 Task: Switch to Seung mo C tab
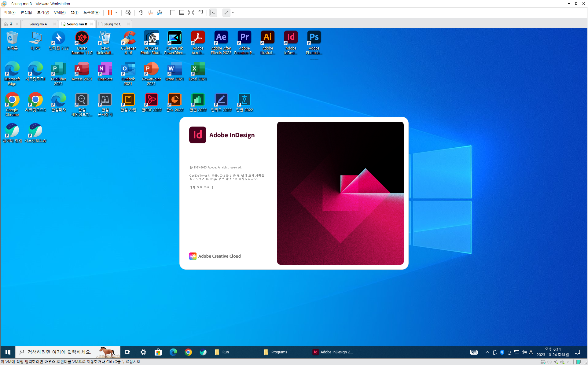click(x=112, y=24)
